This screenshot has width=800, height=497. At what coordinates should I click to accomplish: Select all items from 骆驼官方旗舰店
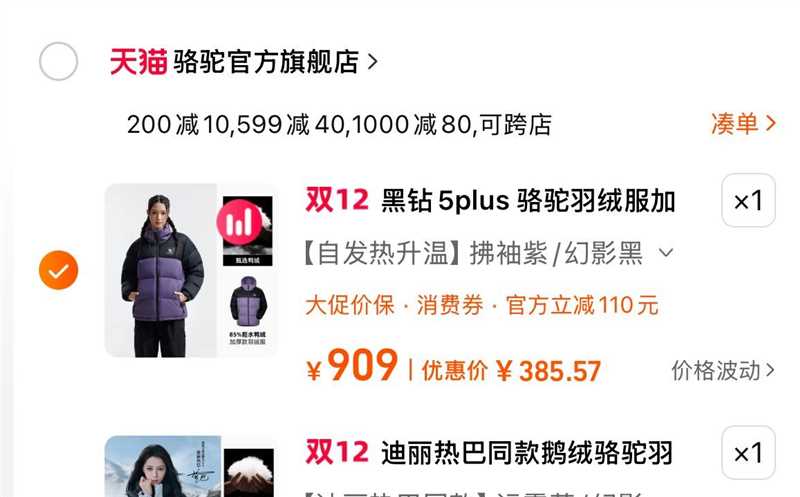pyautogui.click(x=58, y=61)
